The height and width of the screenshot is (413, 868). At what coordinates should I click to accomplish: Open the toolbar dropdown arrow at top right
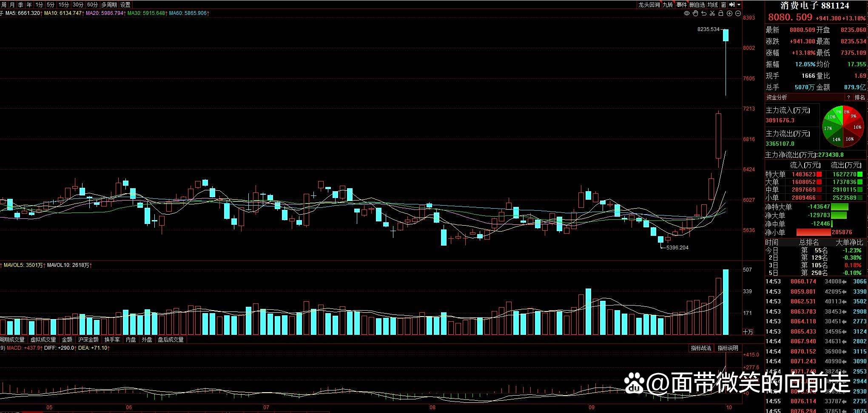click(739, 5)
